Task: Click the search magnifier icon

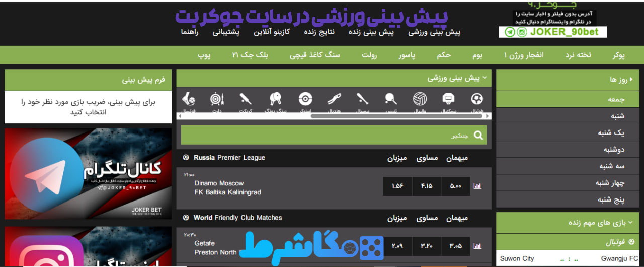Action: click(x=478, y=135)
